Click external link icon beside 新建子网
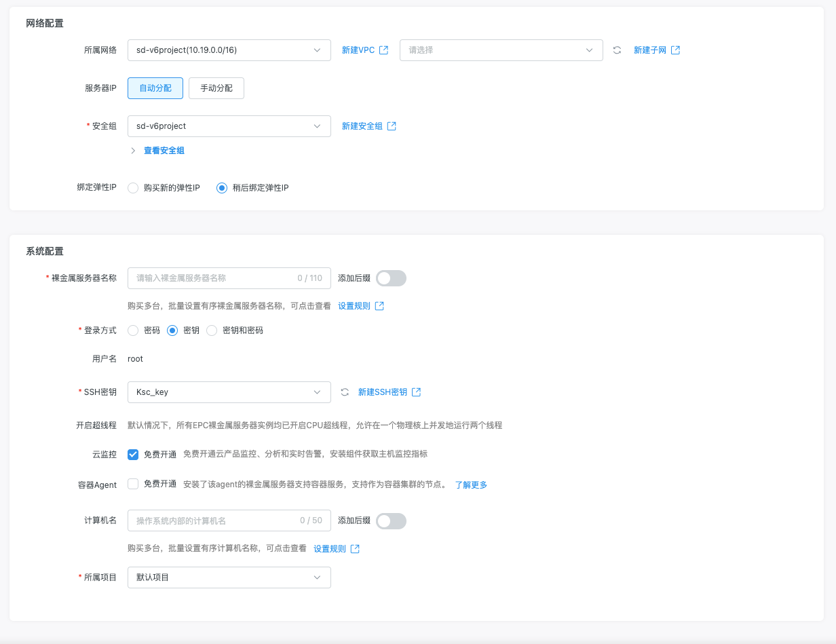The image size is (836, 644). [675, 50]
